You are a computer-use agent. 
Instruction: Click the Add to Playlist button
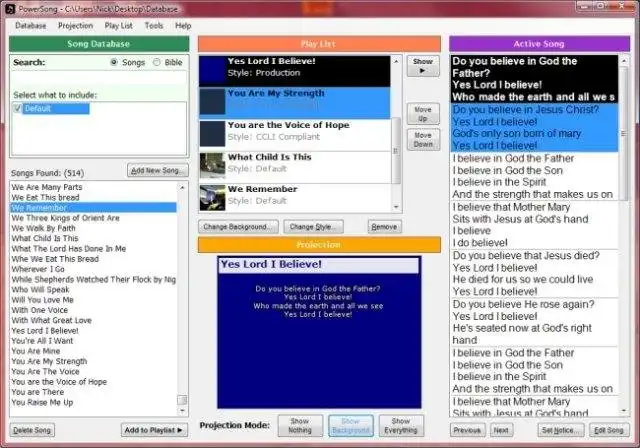point(154,430)
